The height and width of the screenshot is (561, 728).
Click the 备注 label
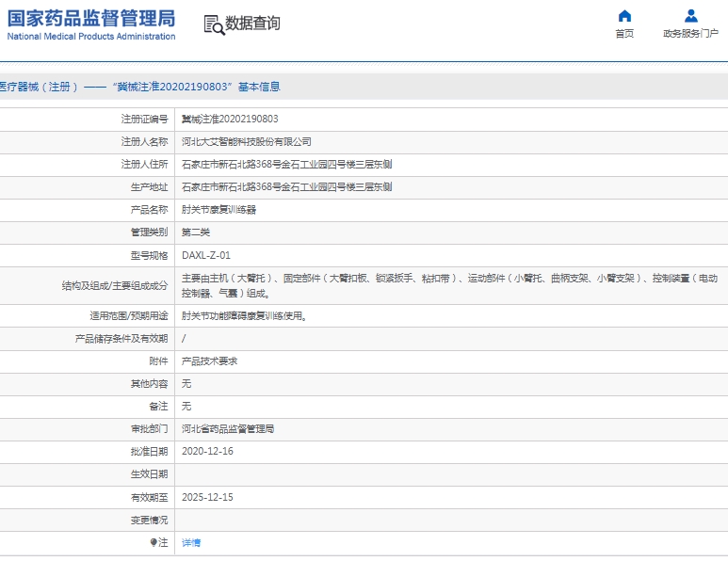click(158, 407)
